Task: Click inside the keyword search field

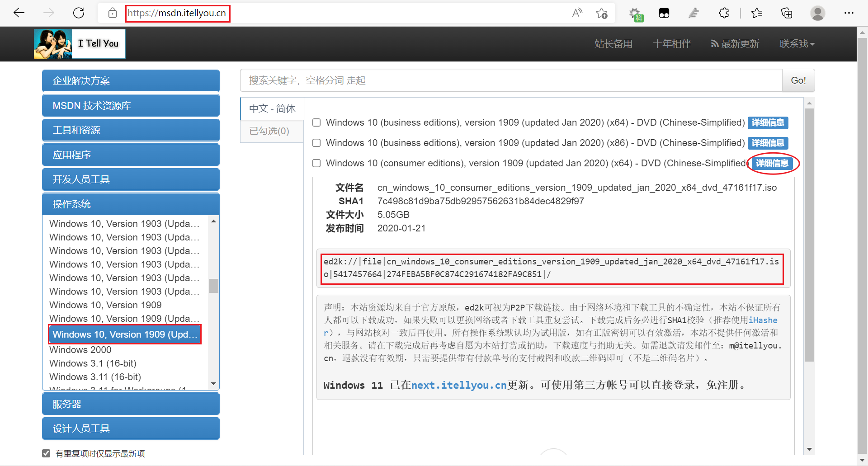Action: point(497,80)
